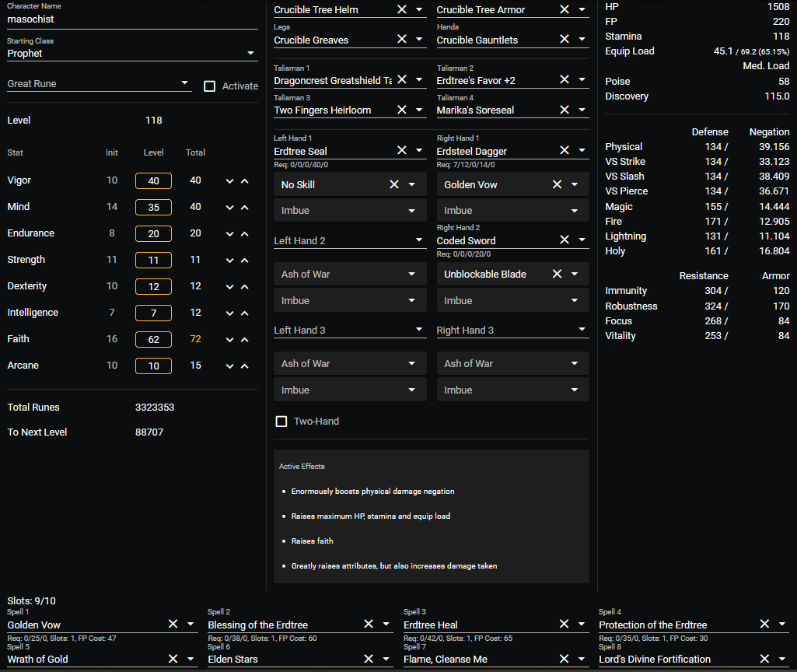
Task: Edit the Mind level input box
Action: click(153, 208)
